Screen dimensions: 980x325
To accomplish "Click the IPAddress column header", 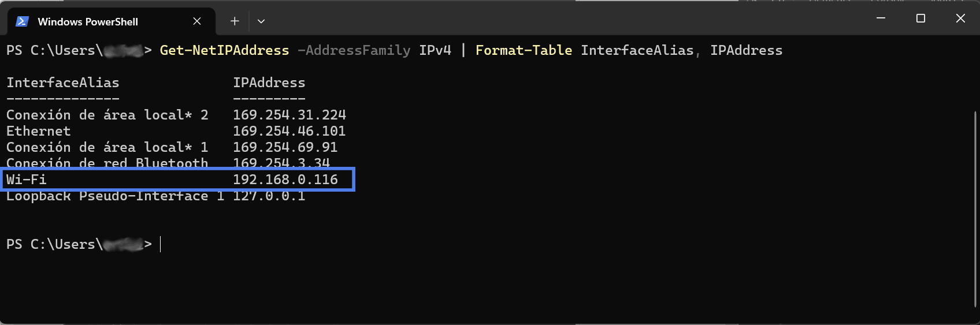I will click(x=269, y=83).
